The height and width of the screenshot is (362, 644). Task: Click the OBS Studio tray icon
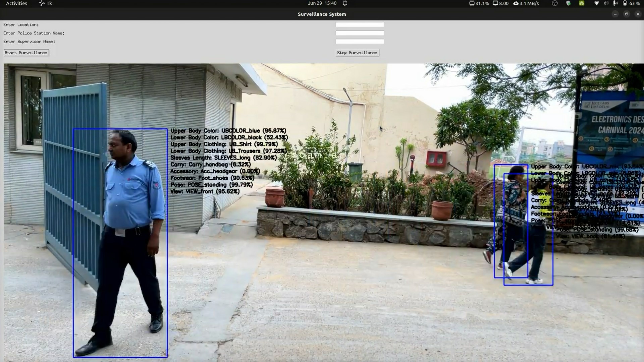pyautogui.click(x=555, y=3)
